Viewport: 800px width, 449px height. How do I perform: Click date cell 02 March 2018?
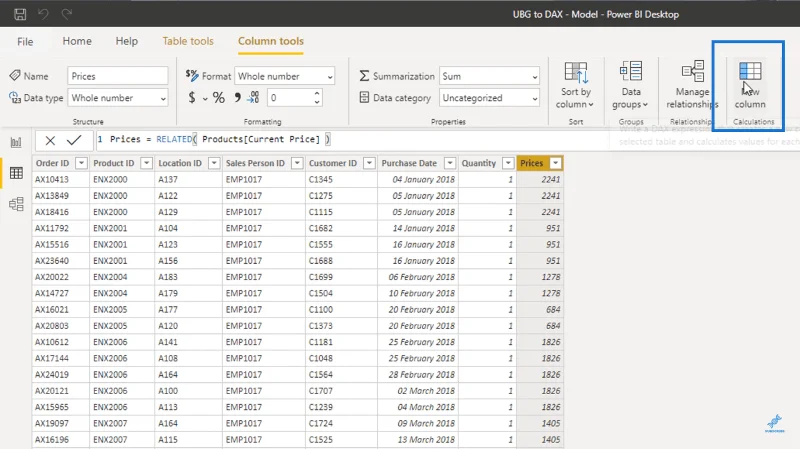point(418,391)
